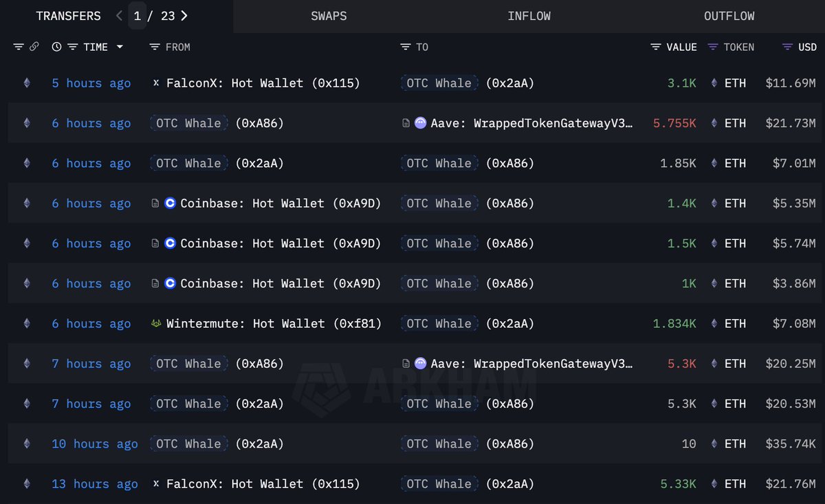Open the FROM column filter icon
The height and width of the screenshot is (504, 825).
(x=155, y=47)
